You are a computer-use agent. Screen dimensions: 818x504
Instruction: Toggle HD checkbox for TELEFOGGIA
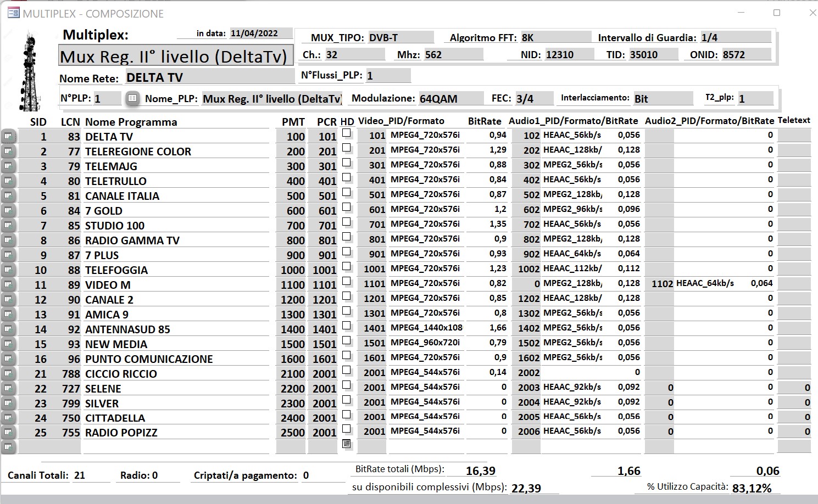click(x=346, y=266)
